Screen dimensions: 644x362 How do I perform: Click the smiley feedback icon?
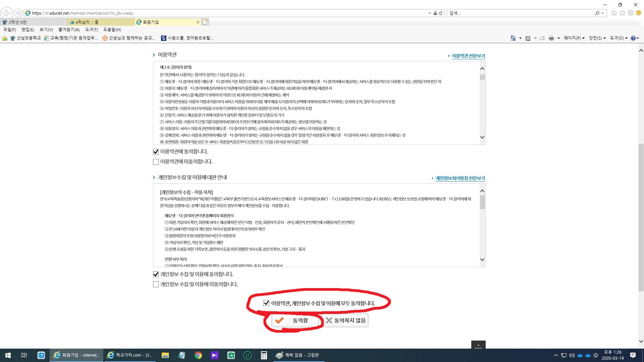pos(639,13)
